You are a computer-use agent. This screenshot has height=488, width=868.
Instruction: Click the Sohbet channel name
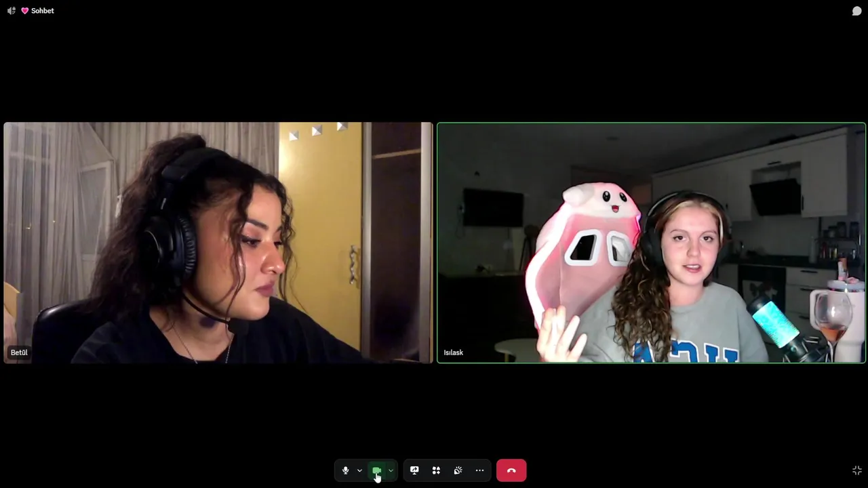pos(42,11)
